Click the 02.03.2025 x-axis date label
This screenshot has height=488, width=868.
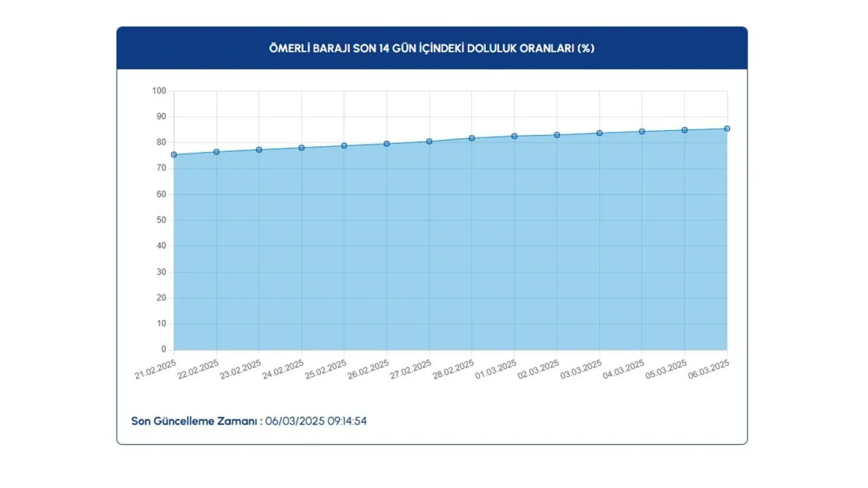pos(539,369)
